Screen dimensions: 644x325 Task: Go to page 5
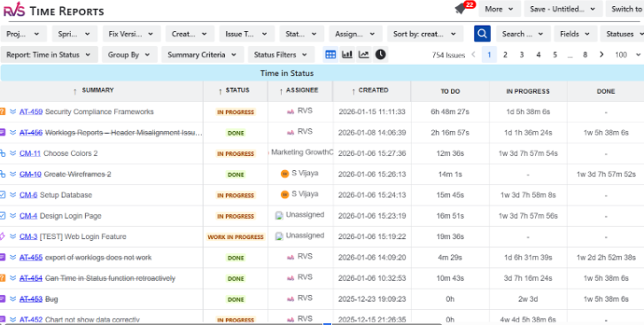click(555, 55)
